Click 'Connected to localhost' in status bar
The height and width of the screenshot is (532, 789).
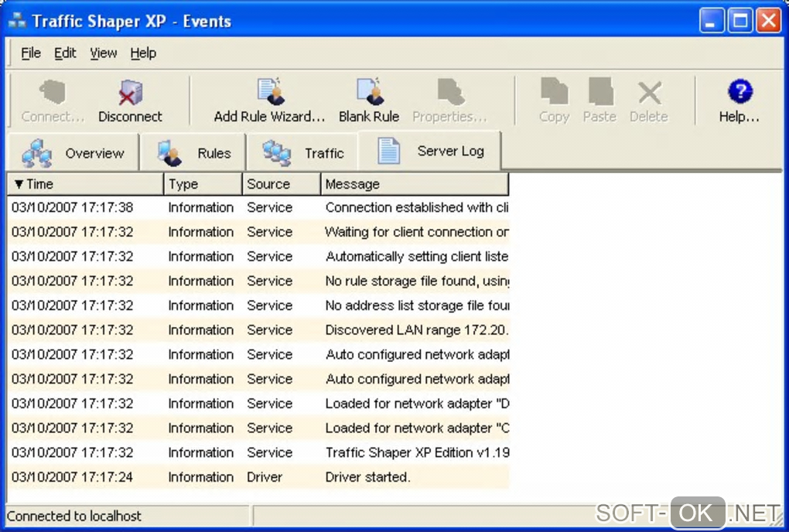(x=74, y=516)
